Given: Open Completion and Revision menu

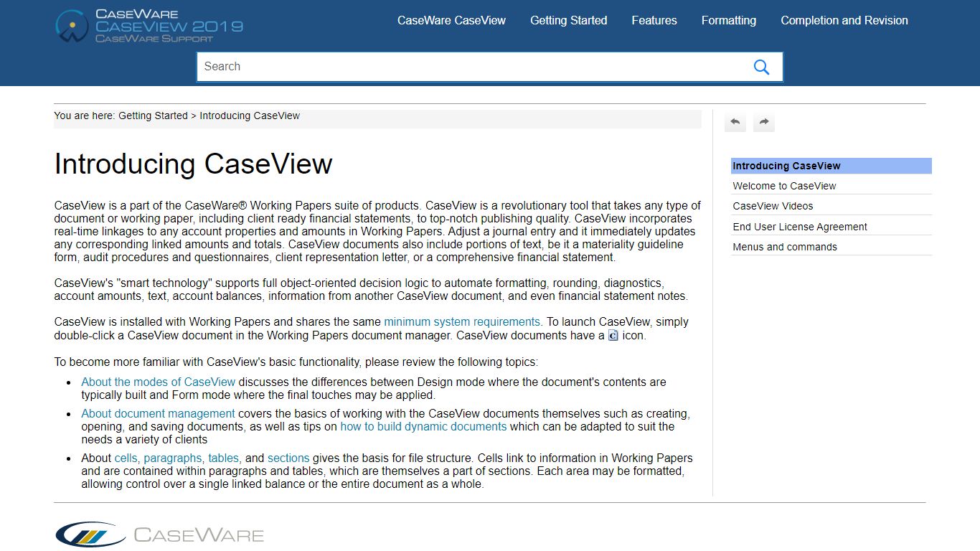Looking at the screenshot, I should point(844,20).
